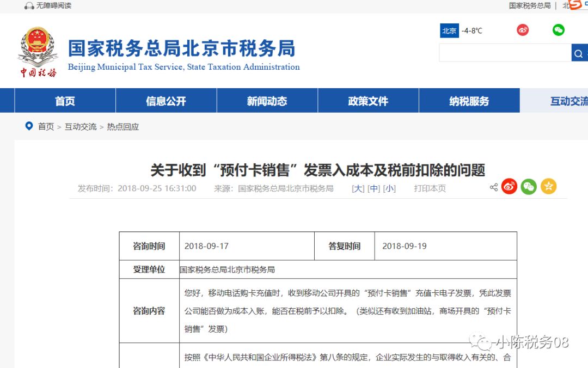The height and width of the screenshot is (368, 588).
Task: Share article to WeChat green icon
Action: pos(529,186)
